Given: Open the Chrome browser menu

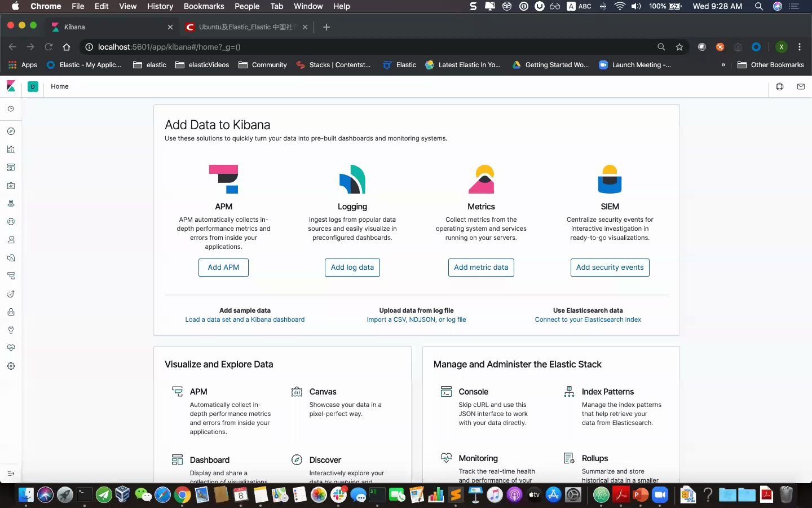Looking at the screenshot, I should click(800, 47).
